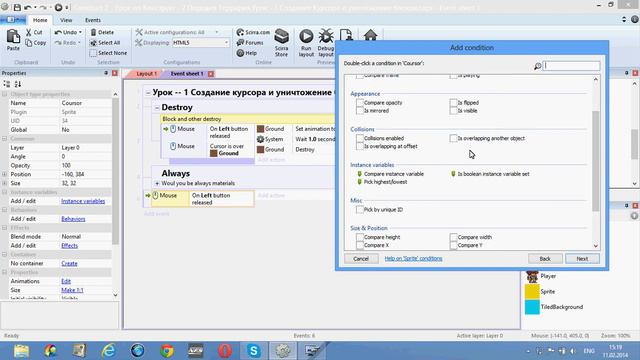This screenshot has height=360, width=640.
Task: Click the Back button in dialog
Action: tap(545, 259)
